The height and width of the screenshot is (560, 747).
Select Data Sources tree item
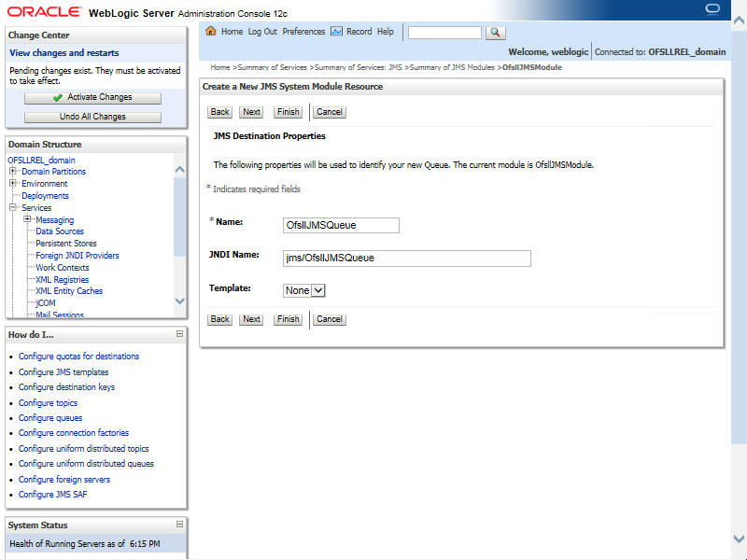click(x=60, y=231)
